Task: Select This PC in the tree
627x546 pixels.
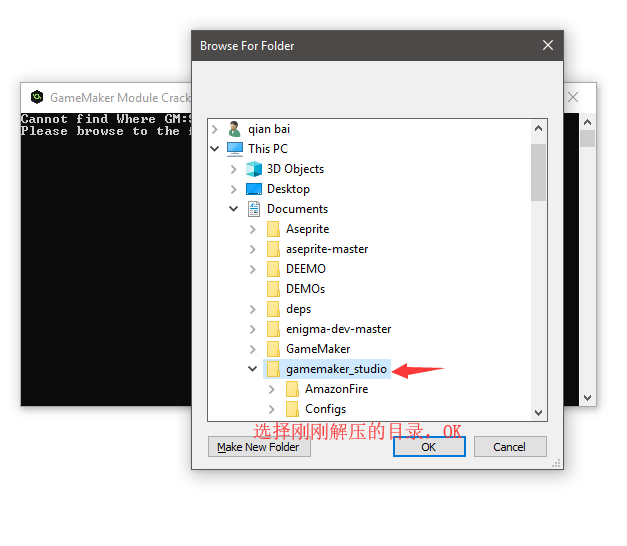Action: (x=268, y=149)
